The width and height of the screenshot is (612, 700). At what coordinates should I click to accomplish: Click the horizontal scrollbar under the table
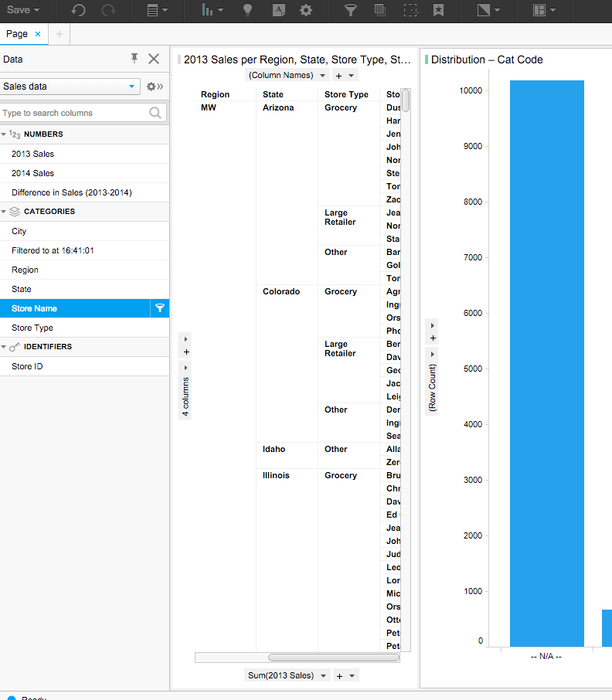coord(333,658)
